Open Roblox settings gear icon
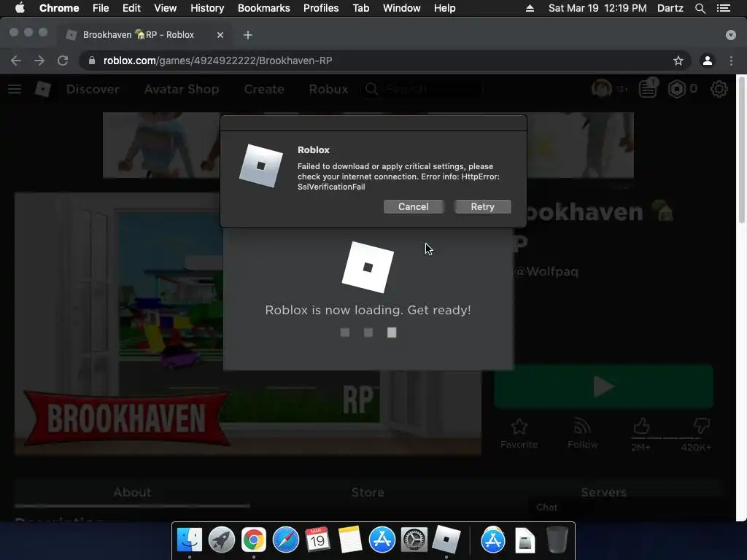The image size is (747, 560). 719,89
